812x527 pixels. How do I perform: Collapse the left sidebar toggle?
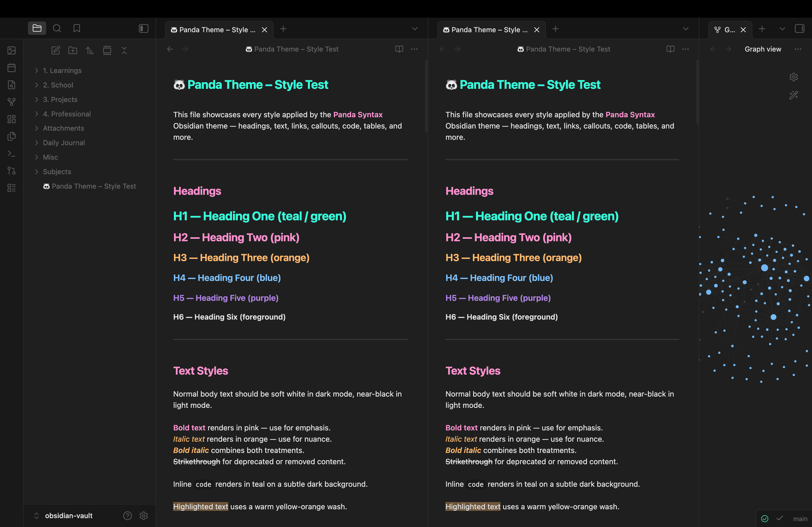tap(144, 28)
